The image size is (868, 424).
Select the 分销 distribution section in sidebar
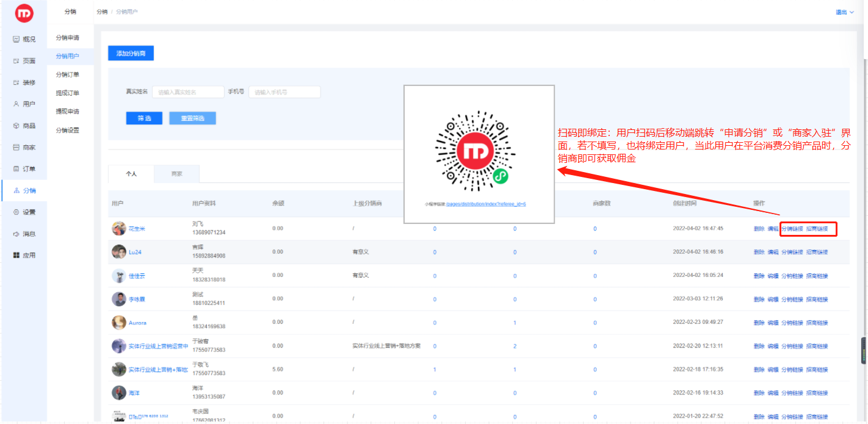point(24,190)
